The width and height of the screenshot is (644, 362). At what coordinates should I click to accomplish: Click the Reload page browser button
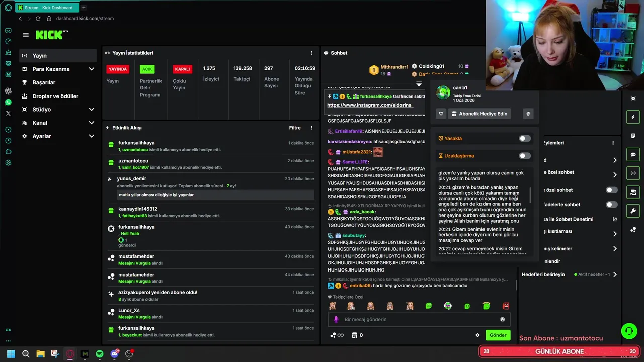pyautogui.click(x=38, y=19)
